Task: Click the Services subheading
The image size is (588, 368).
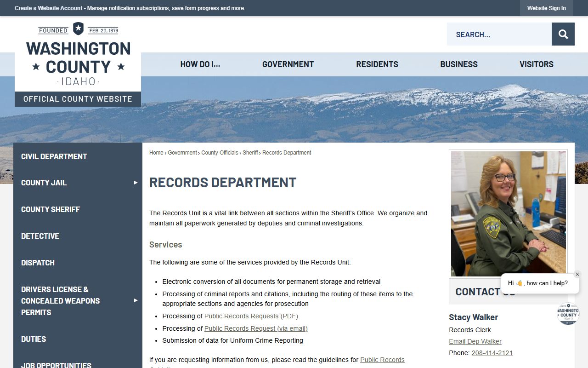Action: pos(166,245)
